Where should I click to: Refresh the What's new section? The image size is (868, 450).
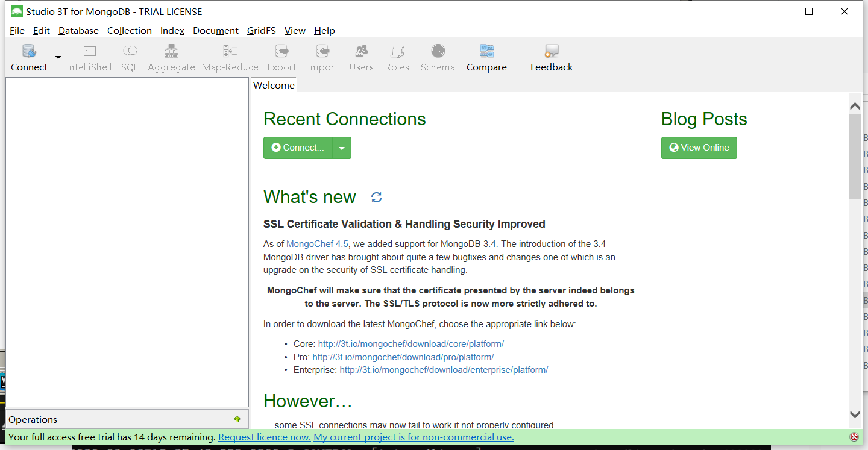coord(377,197)
